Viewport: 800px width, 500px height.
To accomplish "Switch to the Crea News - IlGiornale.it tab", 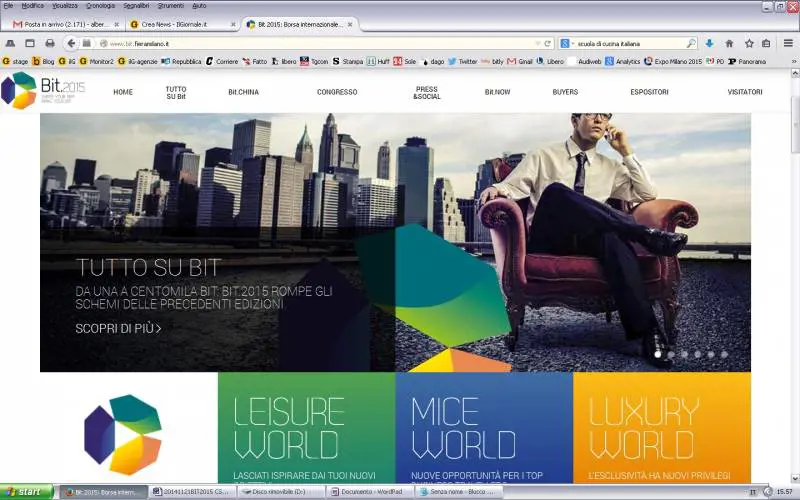I will point(183,24).
